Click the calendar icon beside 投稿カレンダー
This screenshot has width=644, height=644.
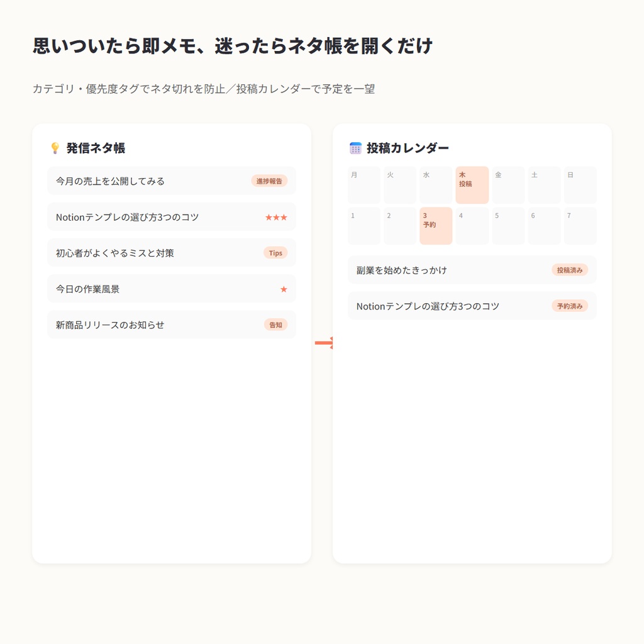355,148
